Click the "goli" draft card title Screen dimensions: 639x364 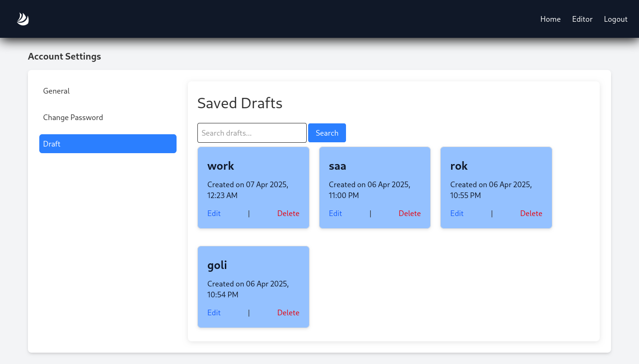coord(217,265)
